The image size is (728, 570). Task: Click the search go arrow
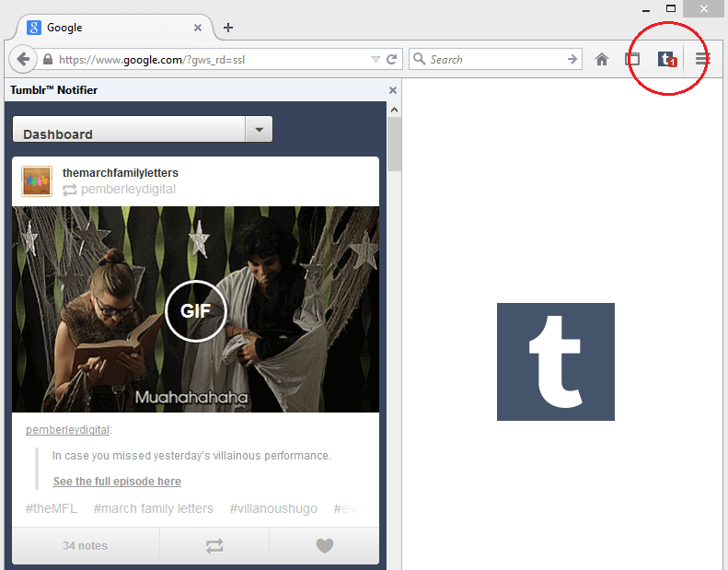(x=572, y=60)
